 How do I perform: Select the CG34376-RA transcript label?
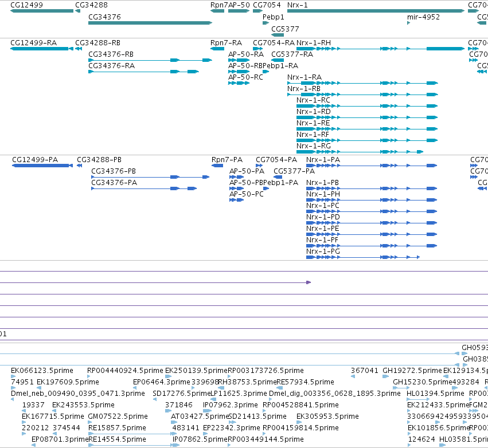(111, 66)
